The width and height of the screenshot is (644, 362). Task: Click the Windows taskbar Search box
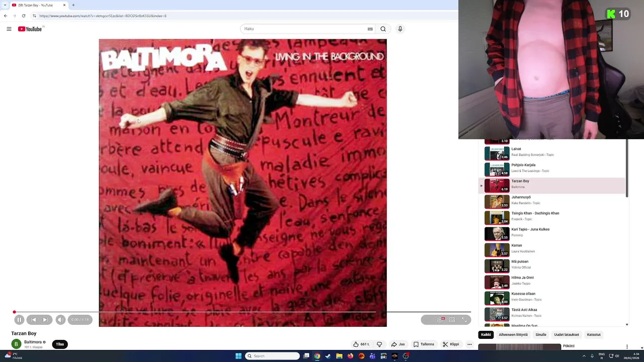click(272, 356)
